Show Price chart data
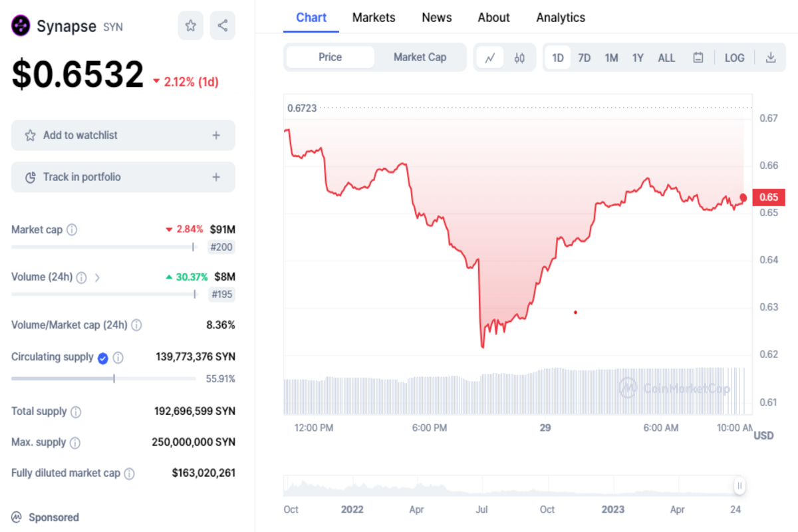798x532 pixels. tap(330, 57)
